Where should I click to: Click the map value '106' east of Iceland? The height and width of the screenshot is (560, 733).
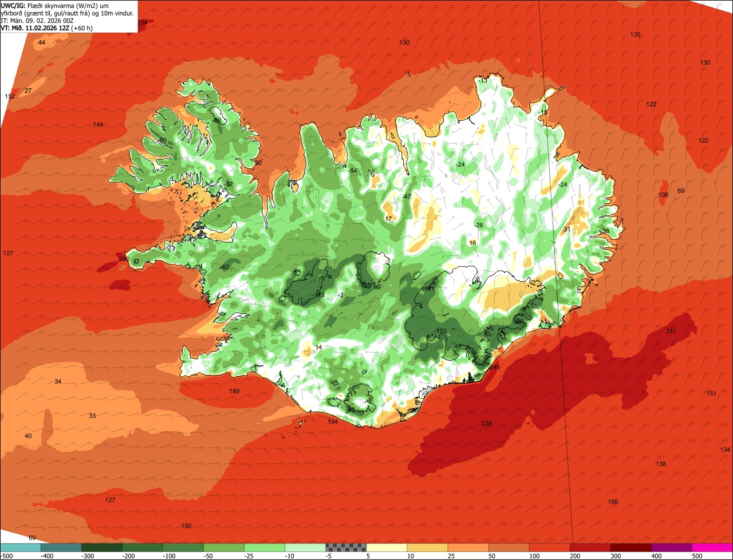pyautogui.click(x=663, y=195)
